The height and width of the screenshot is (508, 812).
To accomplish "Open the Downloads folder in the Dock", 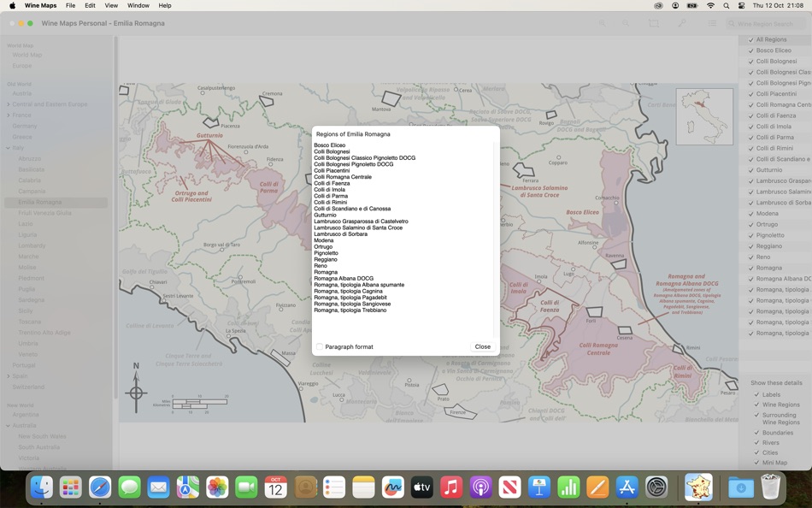I will [x=741, y=487].
